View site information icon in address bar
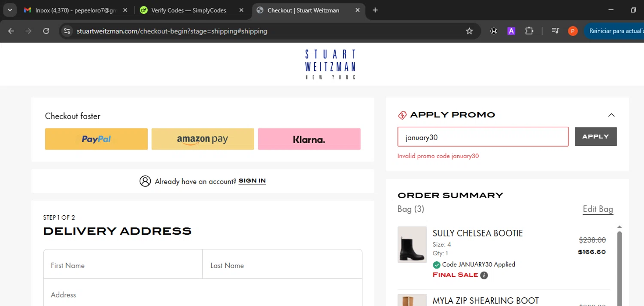Viewport: 644px width, 306px height. (67, 31)
